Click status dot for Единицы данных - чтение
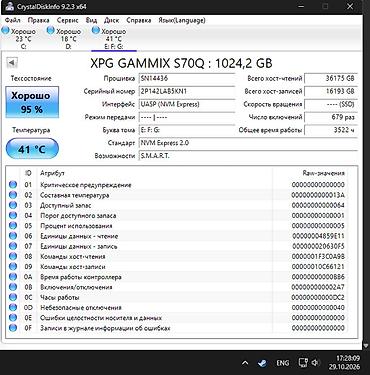The image size is (370, 375). coord(13,236)
